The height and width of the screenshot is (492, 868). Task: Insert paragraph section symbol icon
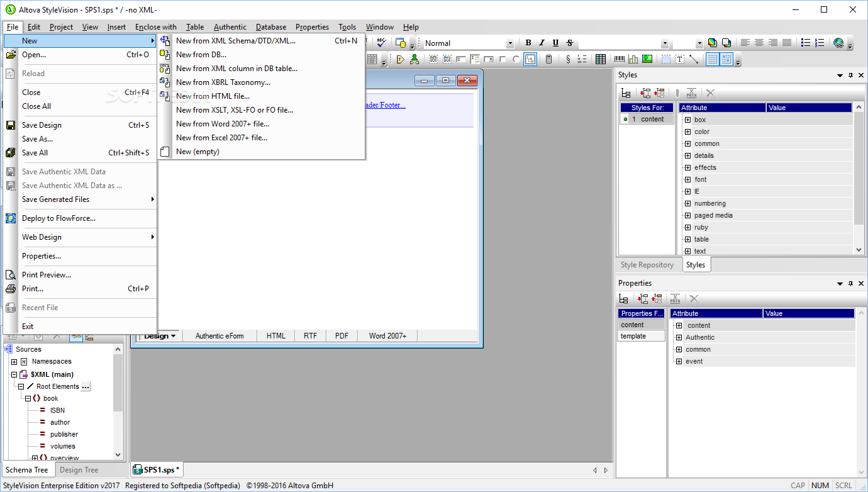568,59
